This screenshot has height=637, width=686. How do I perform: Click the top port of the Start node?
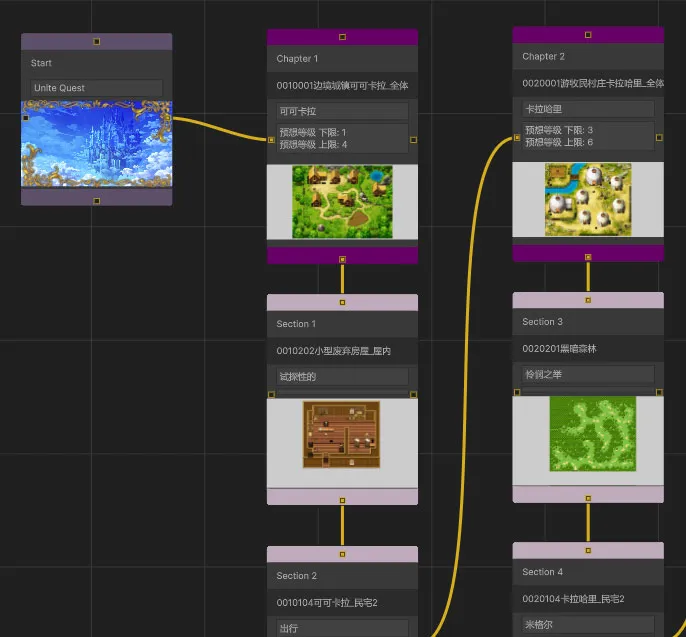tap(96, 41)
